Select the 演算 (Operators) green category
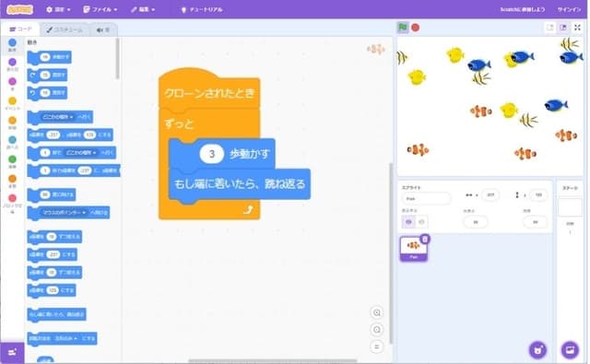The height and width of the screenshot is (364, 590). coord(12,162)
